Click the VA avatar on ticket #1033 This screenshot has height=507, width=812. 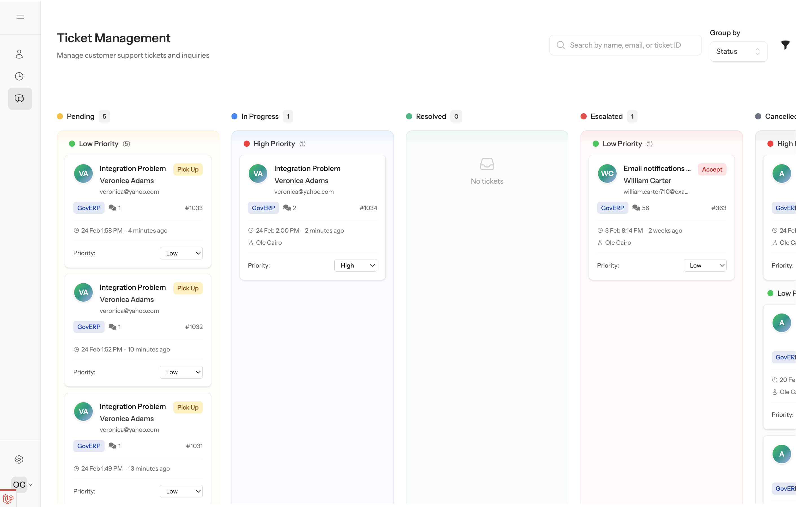[83, 173]
